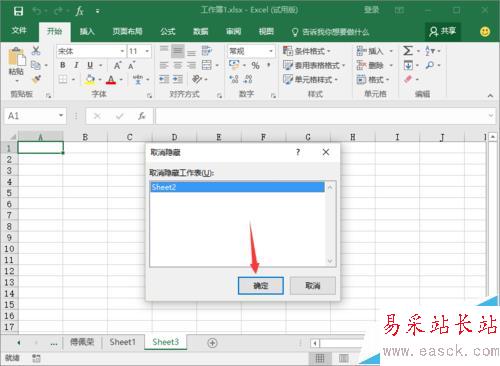Click the 共享 share button
Image resolution: width=500 pixels, height=366 pixels.
(443, 32)
